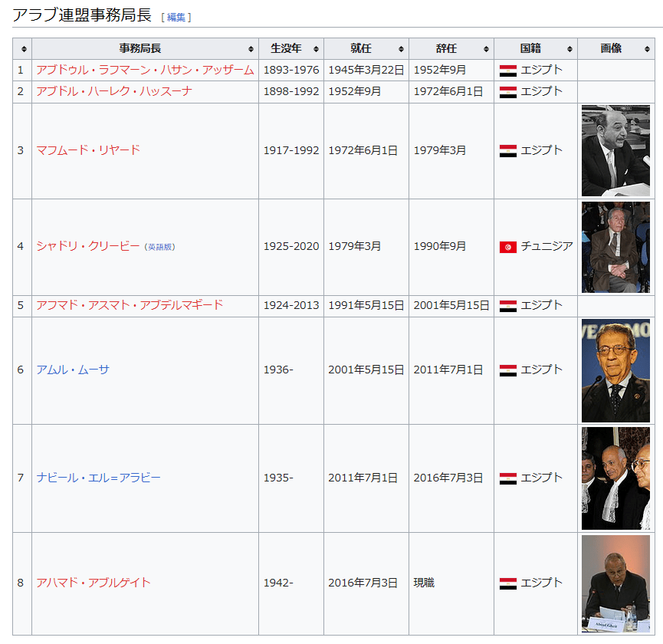Viewport: 663px width, 644px height.
Task: Sort table by 生没年 column arrows
Action: 316,49
